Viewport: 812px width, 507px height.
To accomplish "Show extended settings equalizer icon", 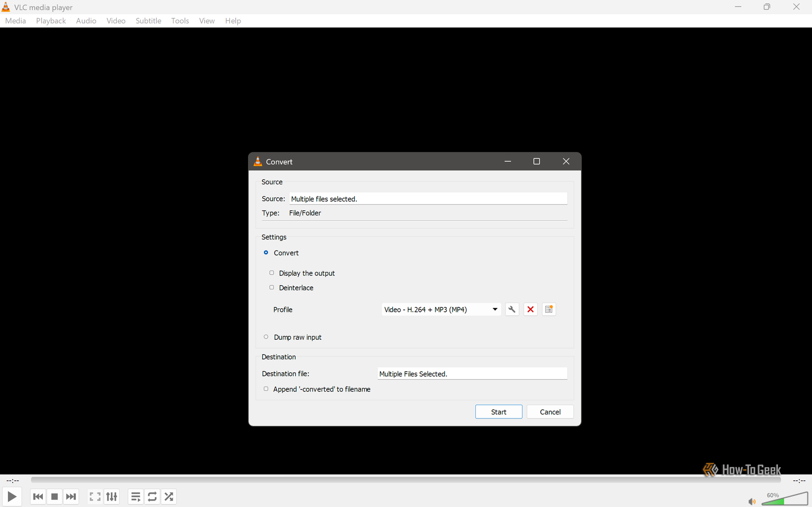I will pos(112,497).
